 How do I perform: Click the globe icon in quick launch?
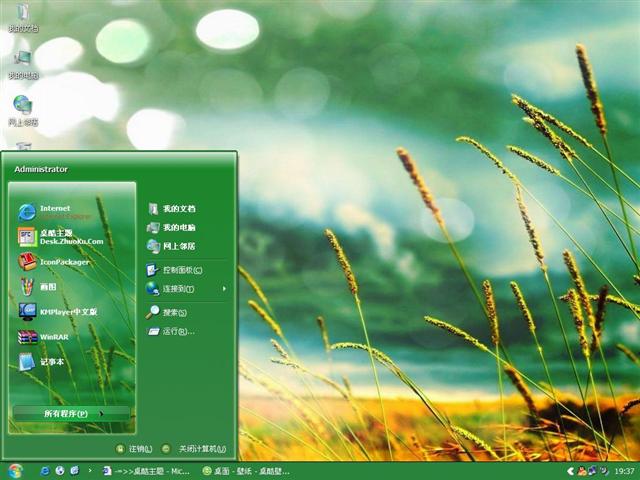[x=60, y=471]
